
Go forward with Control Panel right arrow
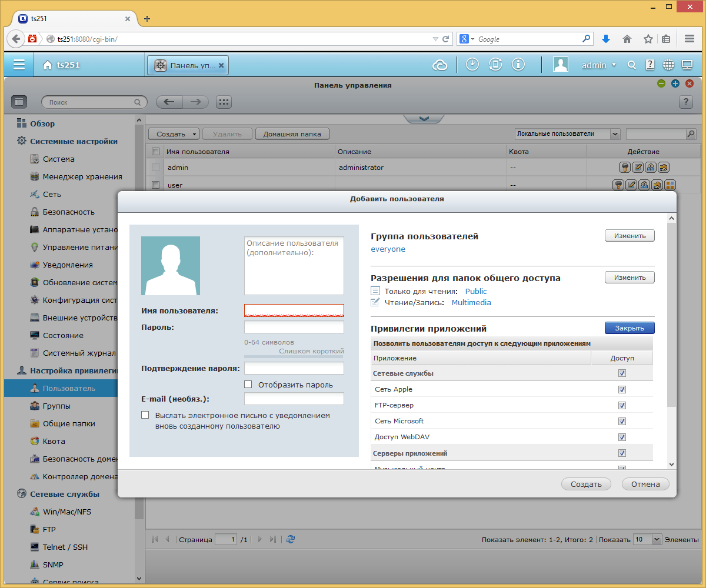coord(196,102)
